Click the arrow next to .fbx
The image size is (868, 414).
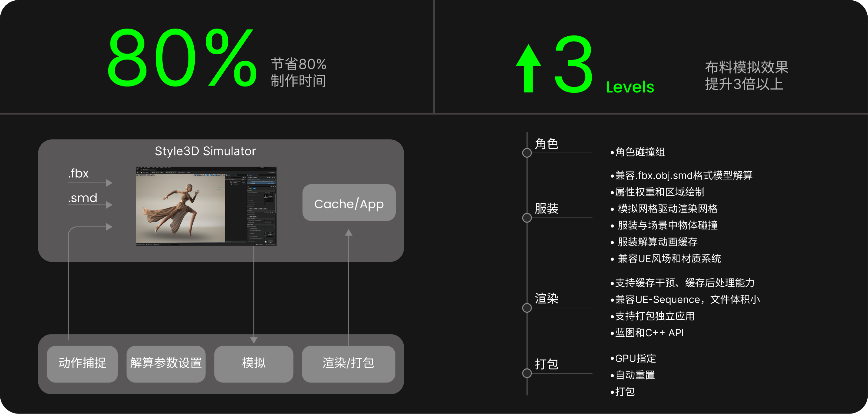[x=109, y=183]
